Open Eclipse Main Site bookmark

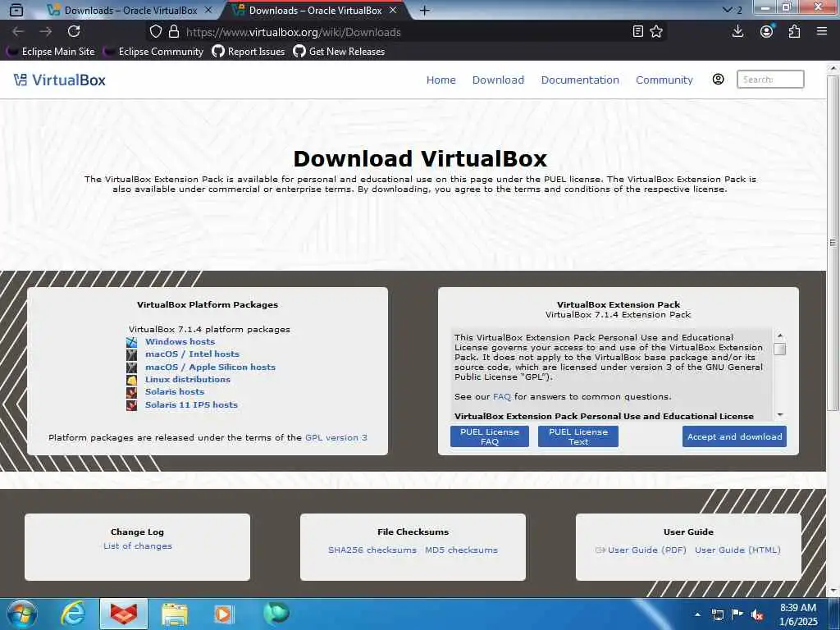(50, 52)
